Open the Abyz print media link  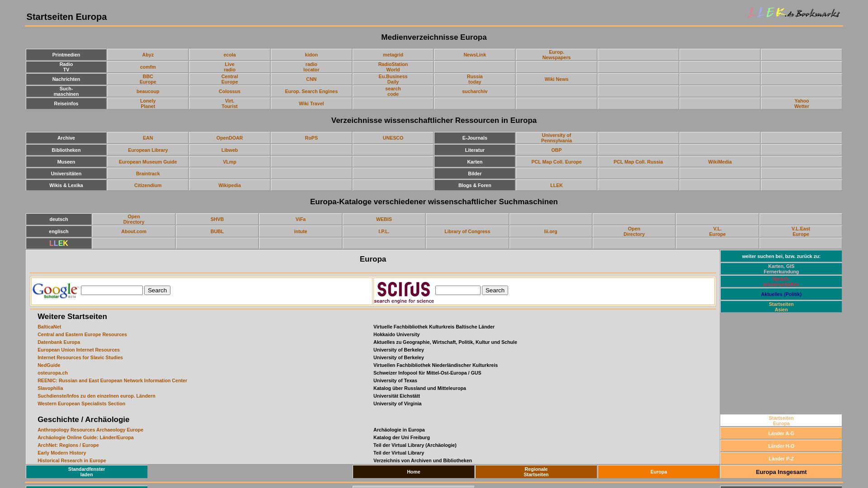148,55
